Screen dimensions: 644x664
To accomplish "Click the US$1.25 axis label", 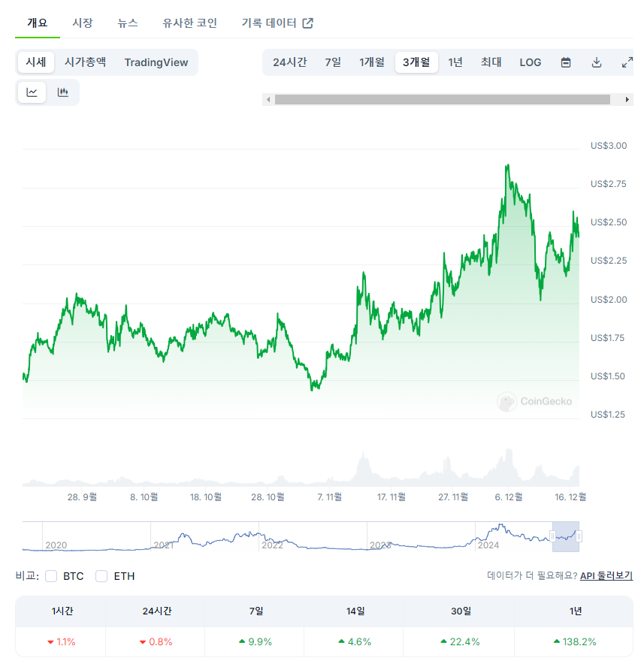I will click(608, 415).
